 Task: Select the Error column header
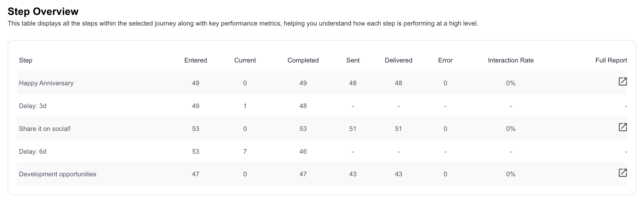(x=445, y=60)
